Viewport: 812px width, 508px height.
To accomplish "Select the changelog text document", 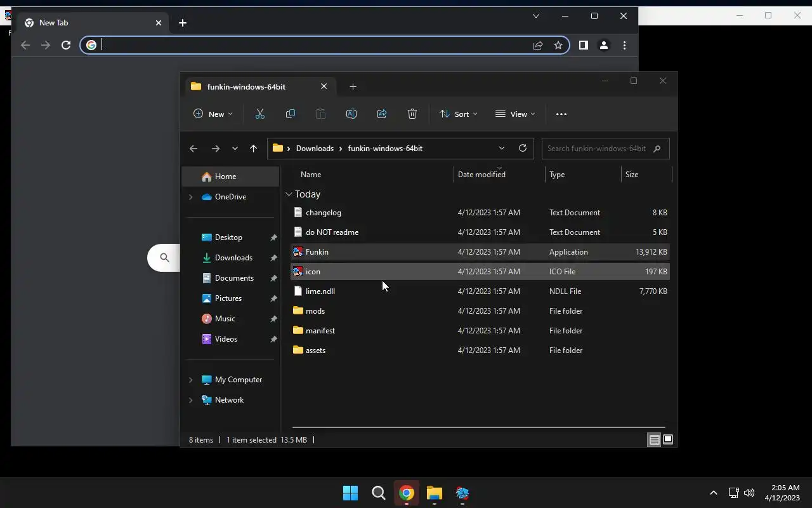I will tap(480, 213).
